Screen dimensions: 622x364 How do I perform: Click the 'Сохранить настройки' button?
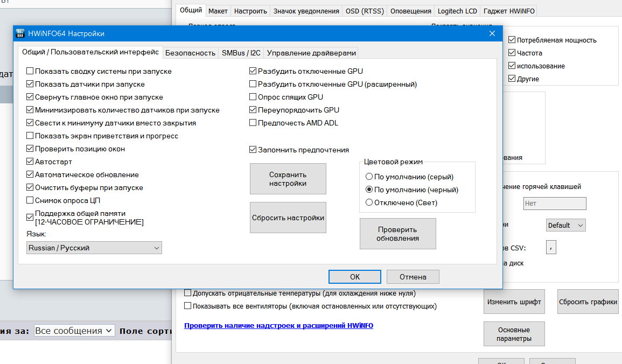[288, 179]
